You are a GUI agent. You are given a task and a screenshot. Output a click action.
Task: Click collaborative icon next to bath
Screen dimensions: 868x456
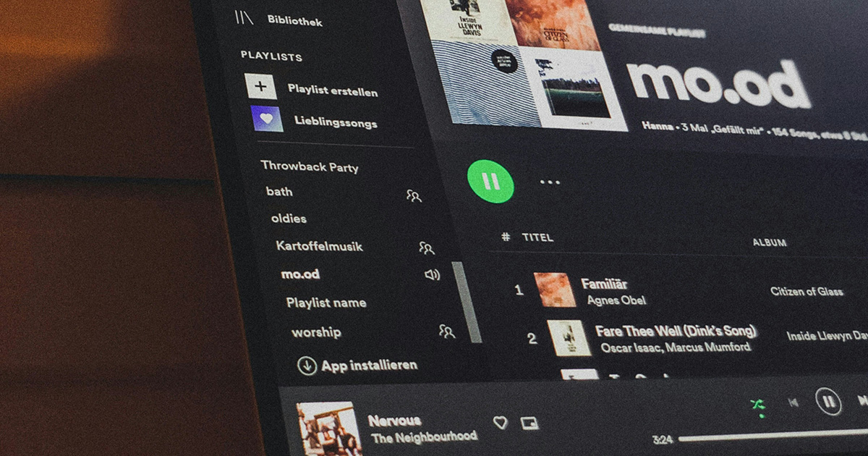[414, 195]
